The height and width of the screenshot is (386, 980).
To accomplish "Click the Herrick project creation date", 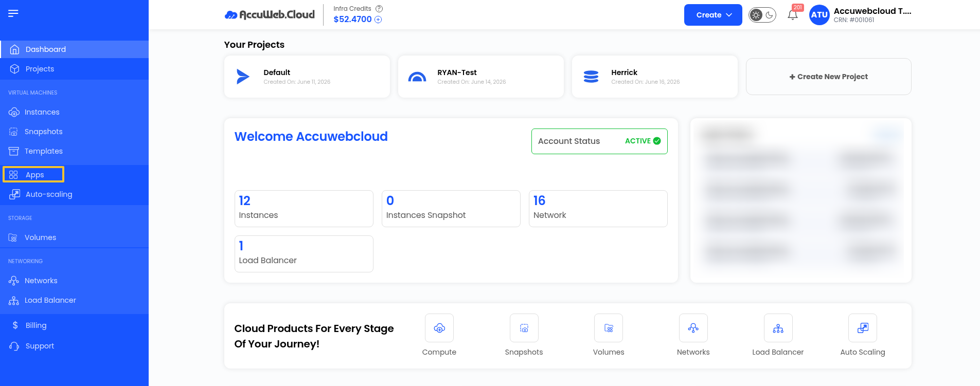I will pos(646,82).
